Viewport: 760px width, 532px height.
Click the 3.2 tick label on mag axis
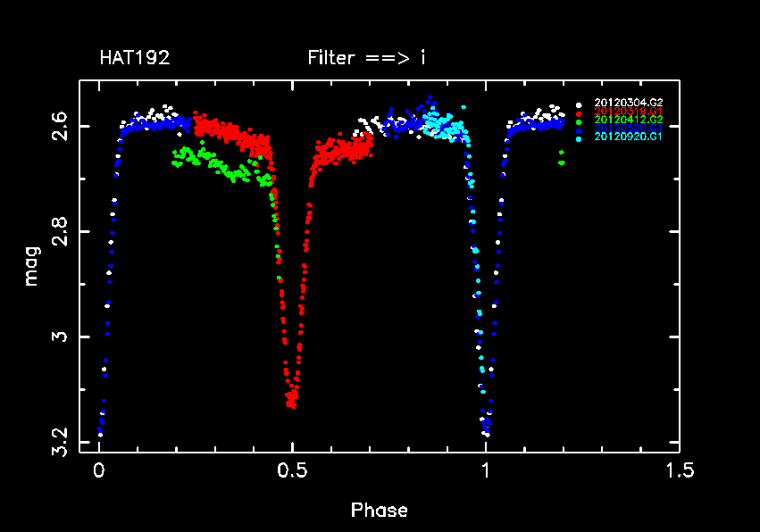coord(55,441)
